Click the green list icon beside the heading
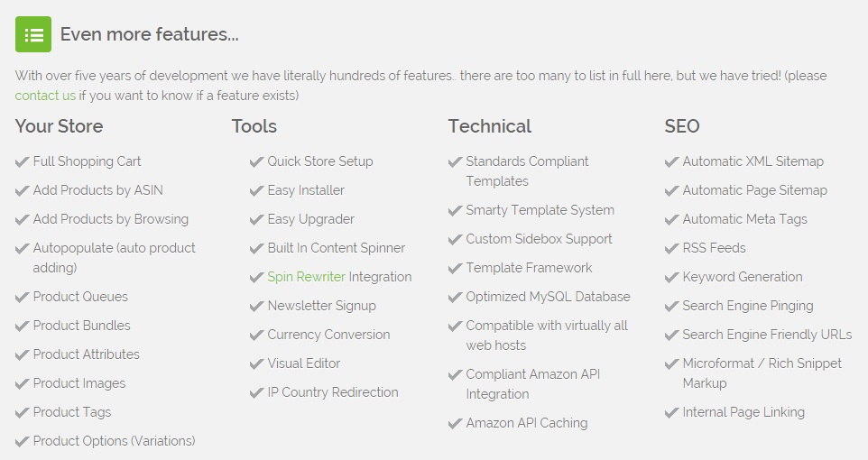 (x=33, y=35)
